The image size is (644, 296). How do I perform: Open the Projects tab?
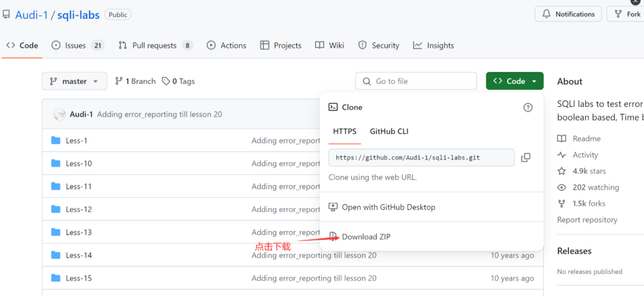tap(281, 45)
